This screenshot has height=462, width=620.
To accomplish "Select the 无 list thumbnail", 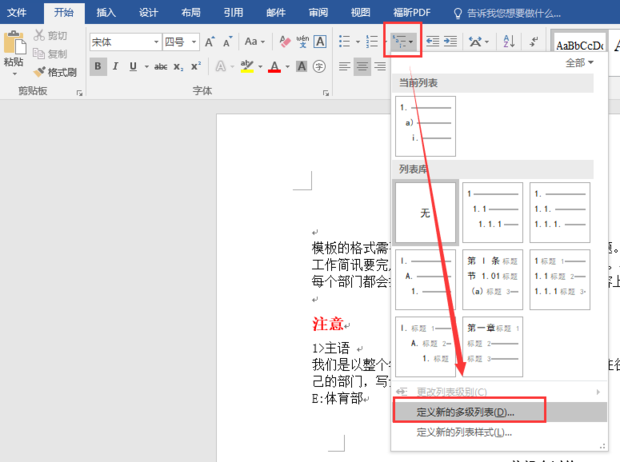I will pos(425,213).
